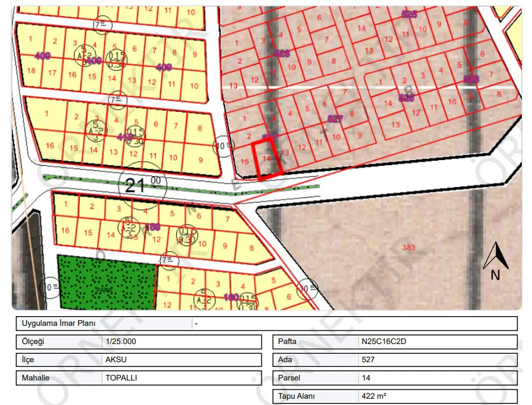The height and width of the screenshot is (405, 532).
Task: Select the sheet value N25C16C2D
Action: 384,341
